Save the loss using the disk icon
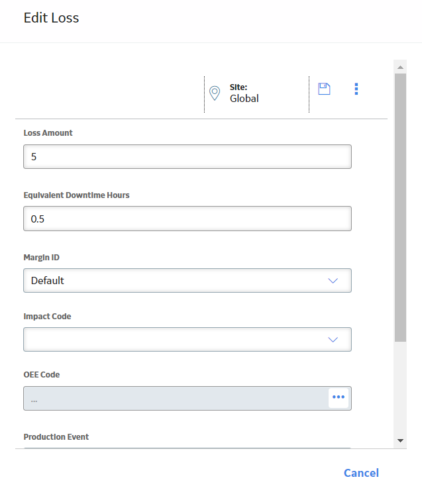Image resolution: width=422 pixels, height=504 pixels. 324,89
